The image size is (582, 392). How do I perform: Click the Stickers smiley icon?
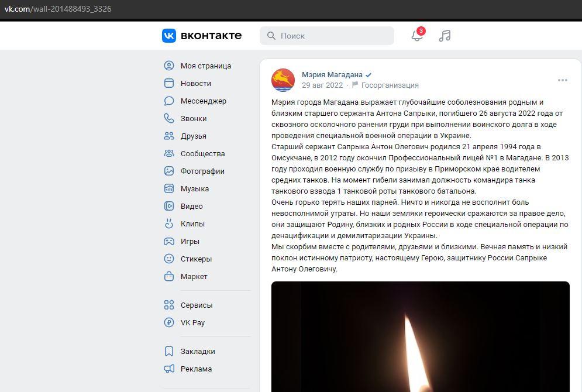(169, 259)
